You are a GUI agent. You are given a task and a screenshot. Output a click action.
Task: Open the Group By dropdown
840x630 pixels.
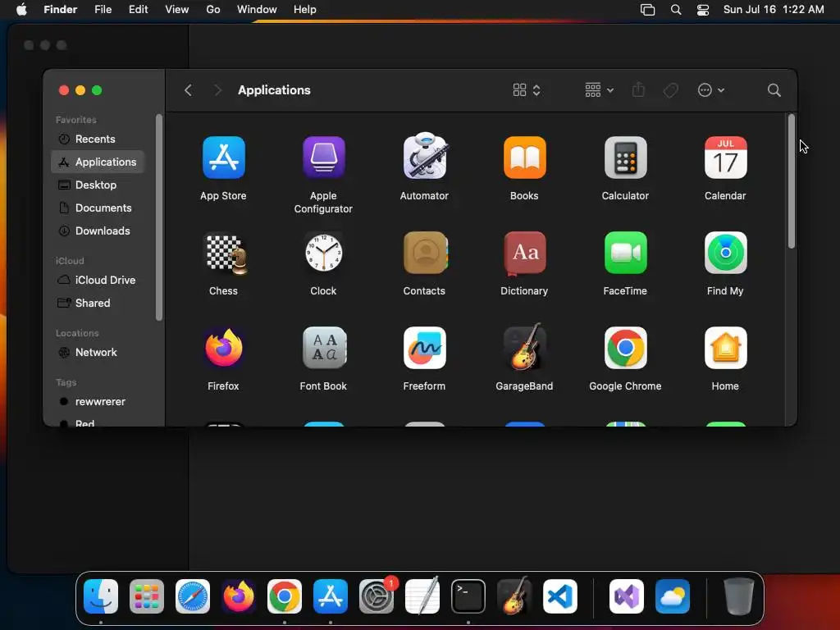(599, 90)
